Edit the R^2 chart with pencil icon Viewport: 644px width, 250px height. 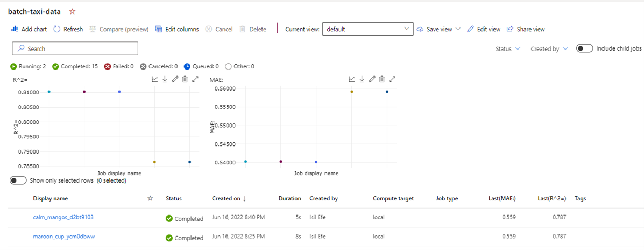click(x=174, y=79)
